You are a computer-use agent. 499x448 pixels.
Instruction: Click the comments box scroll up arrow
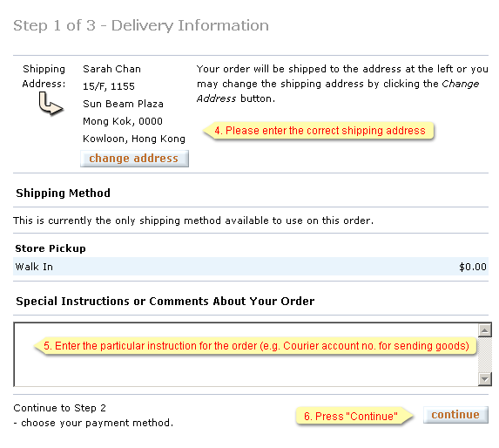pos(485,330)
